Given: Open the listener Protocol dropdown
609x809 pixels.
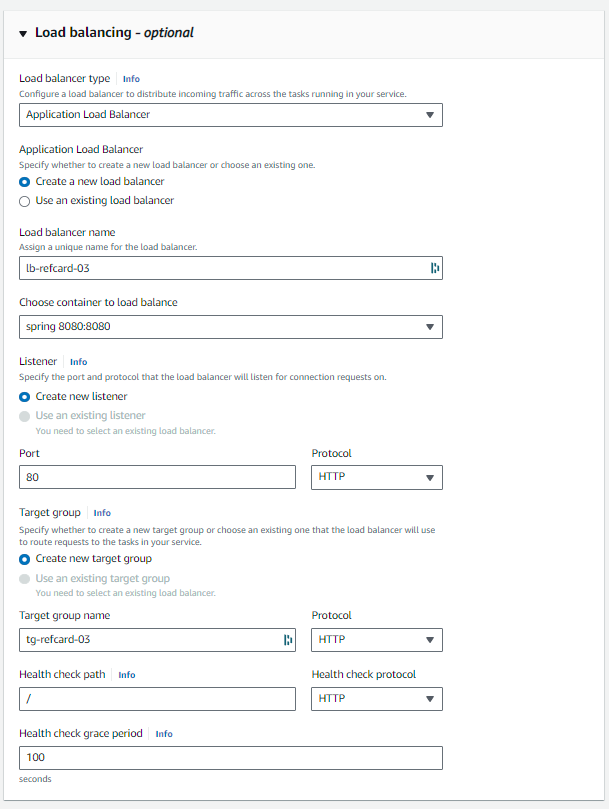Looking at the screenshot, I should (376, 478).
